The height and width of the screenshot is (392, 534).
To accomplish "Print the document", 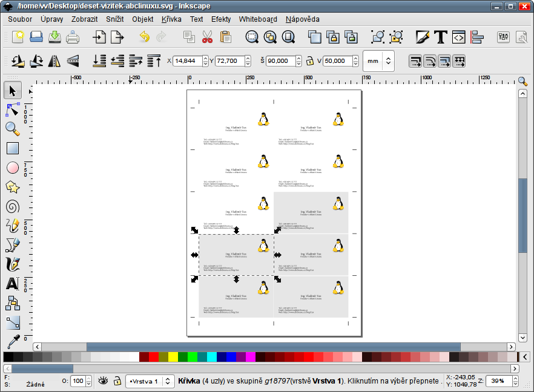I will coord(73,37).
